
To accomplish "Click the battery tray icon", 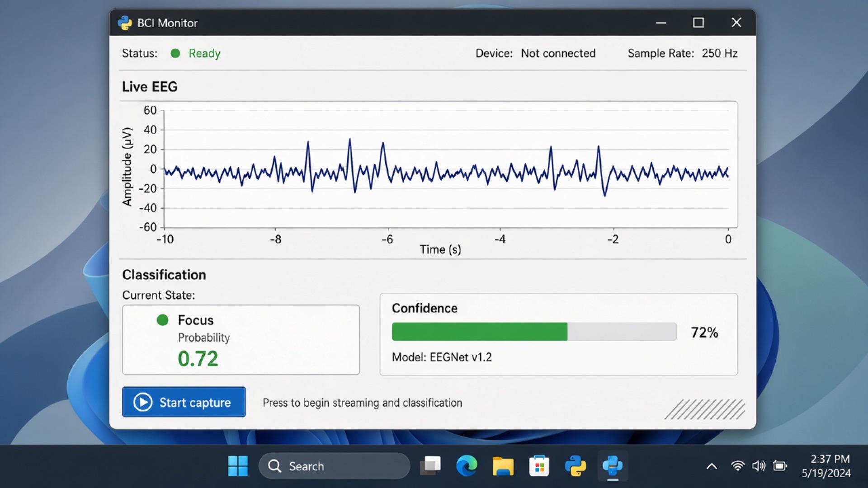I will coord(780,466).
